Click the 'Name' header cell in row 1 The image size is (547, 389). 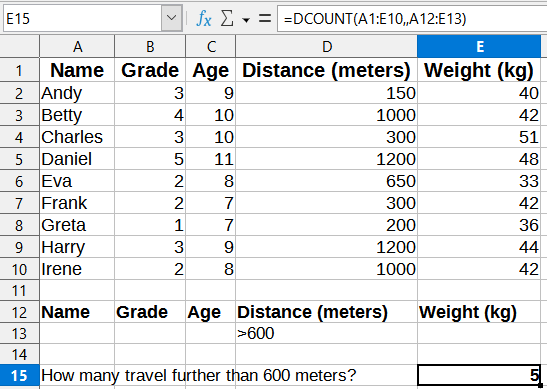(x=77, y=70)
